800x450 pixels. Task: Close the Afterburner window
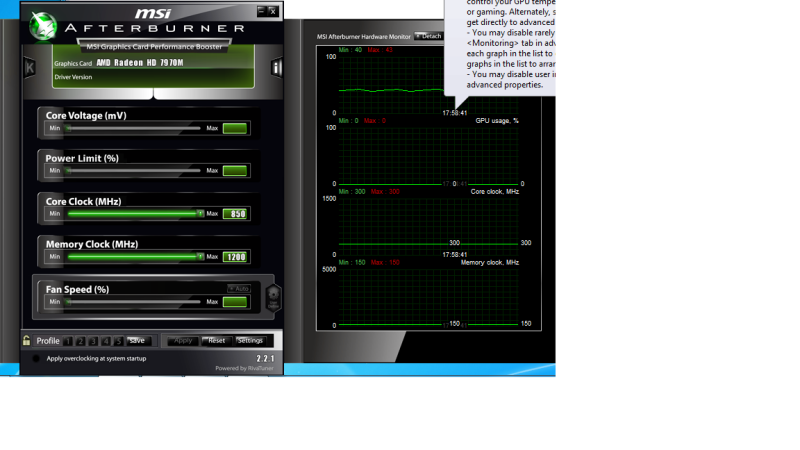[273, 11]
